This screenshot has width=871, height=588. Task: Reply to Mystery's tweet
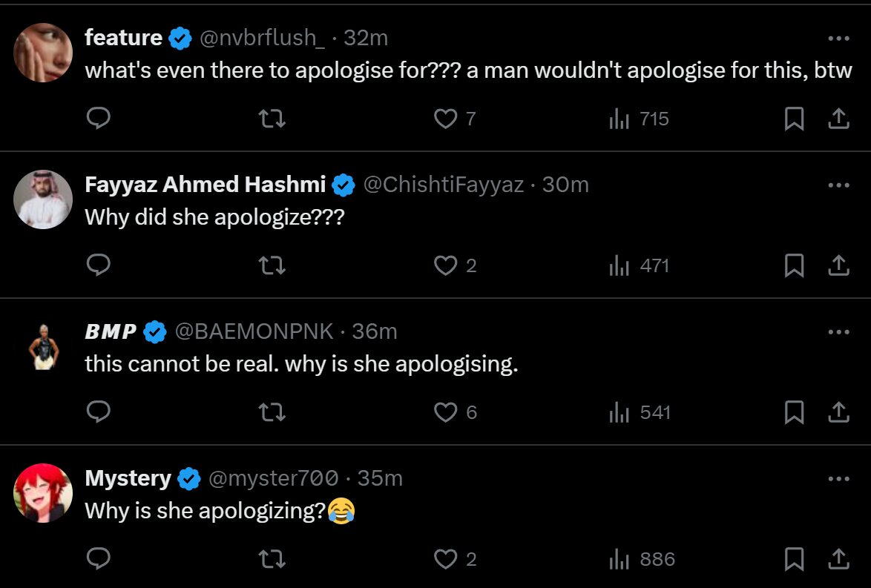click(99, 559)
